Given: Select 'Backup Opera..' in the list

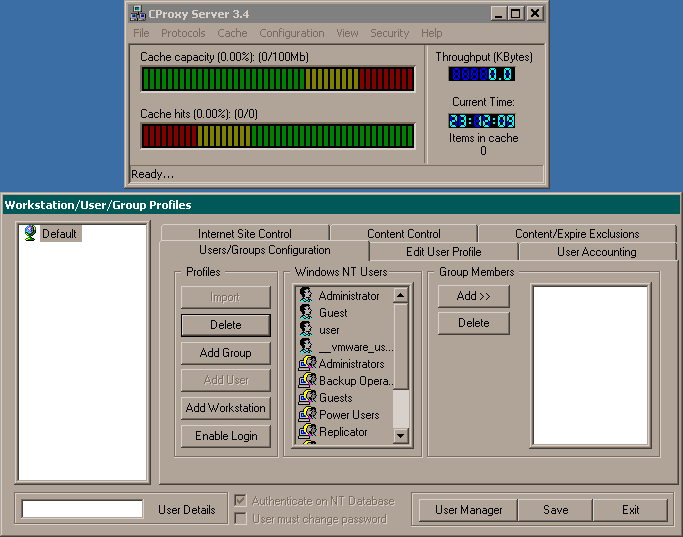Looking at the screenshot, I should 356,381.
